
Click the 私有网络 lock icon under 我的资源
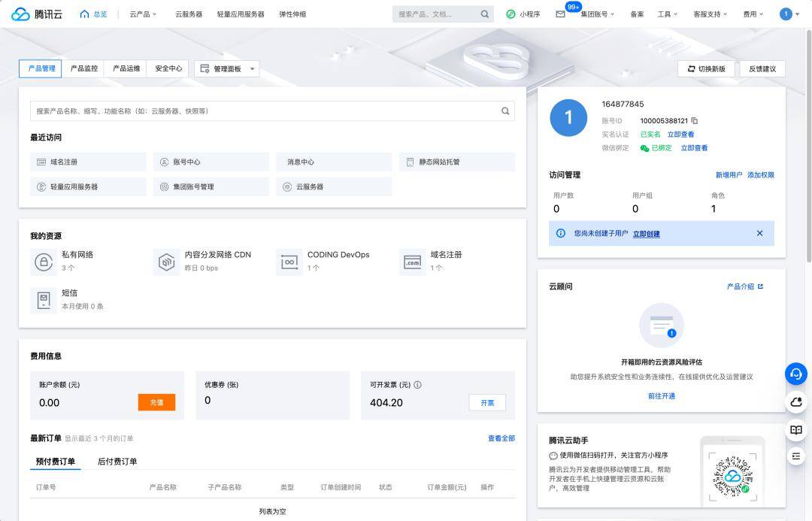pyautogui.click(x=43, y=260)
